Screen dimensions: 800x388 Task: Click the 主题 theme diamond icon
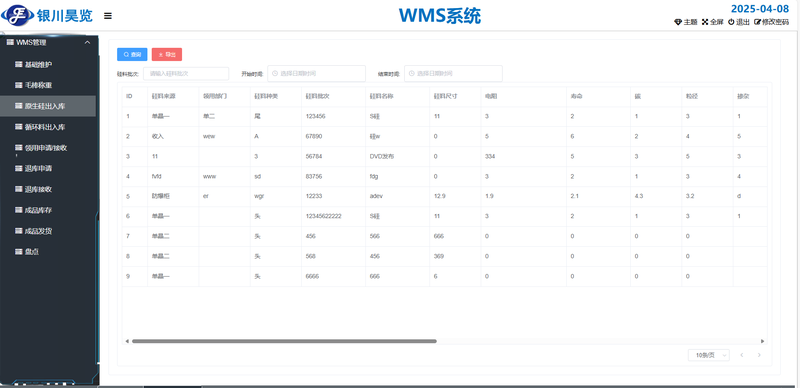[678, 22]
